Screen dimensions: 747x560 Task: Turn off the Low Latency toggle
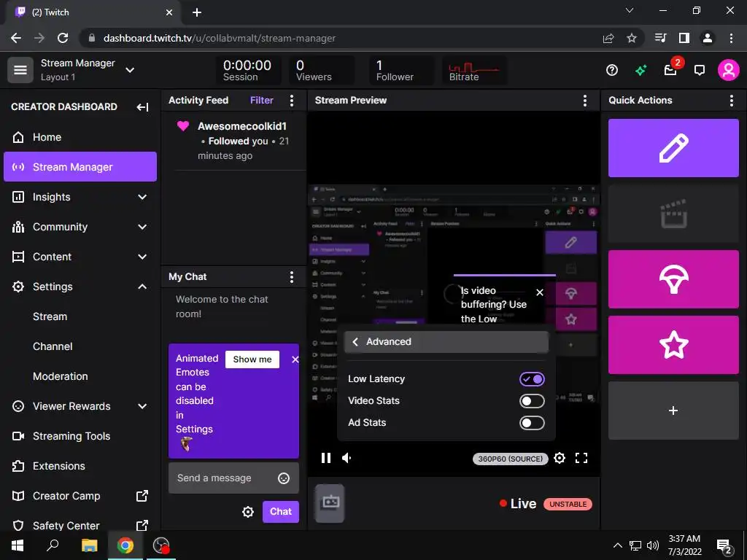point(532,379)
